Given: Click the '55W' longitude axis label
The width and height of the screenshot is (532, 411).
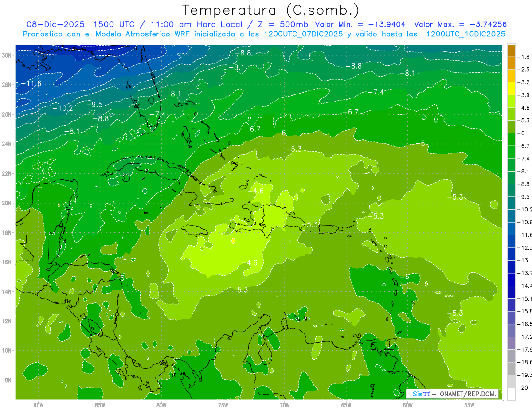Looking at the screenshot, I should (469, 405).
